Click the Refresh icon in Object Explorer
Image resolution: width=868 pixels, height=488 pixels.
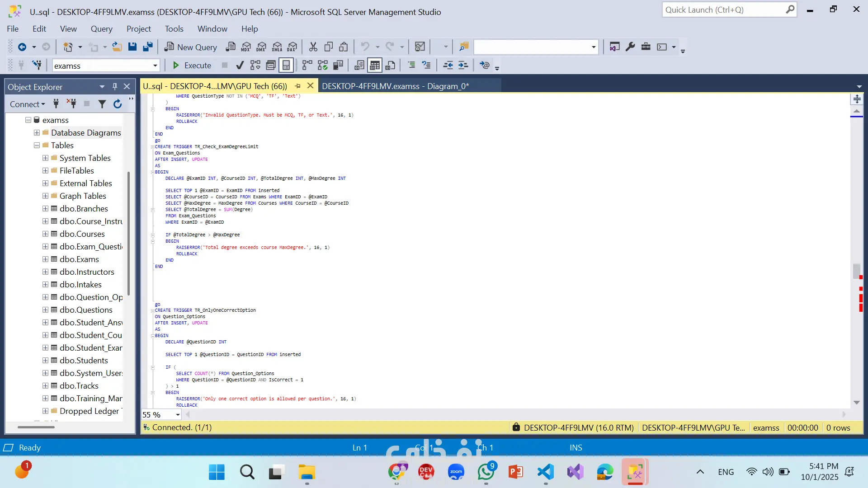tap(118, 104)
